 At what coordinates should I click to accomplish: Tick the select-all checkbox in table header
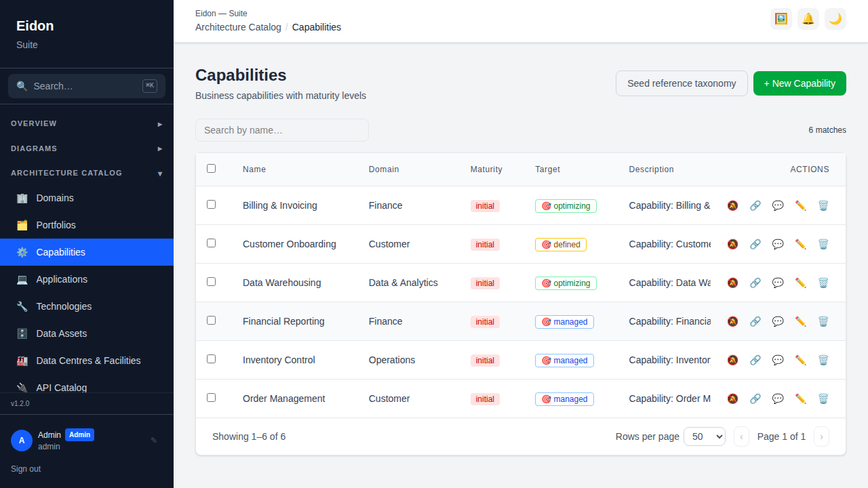(211, 168)
